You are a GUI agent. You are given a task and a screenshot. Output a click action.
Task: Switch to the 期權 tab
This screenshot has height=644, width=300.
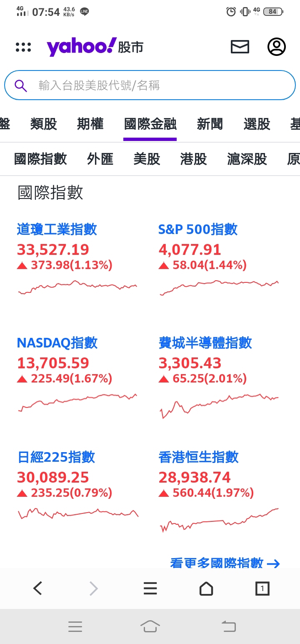(x=90, y=124)
